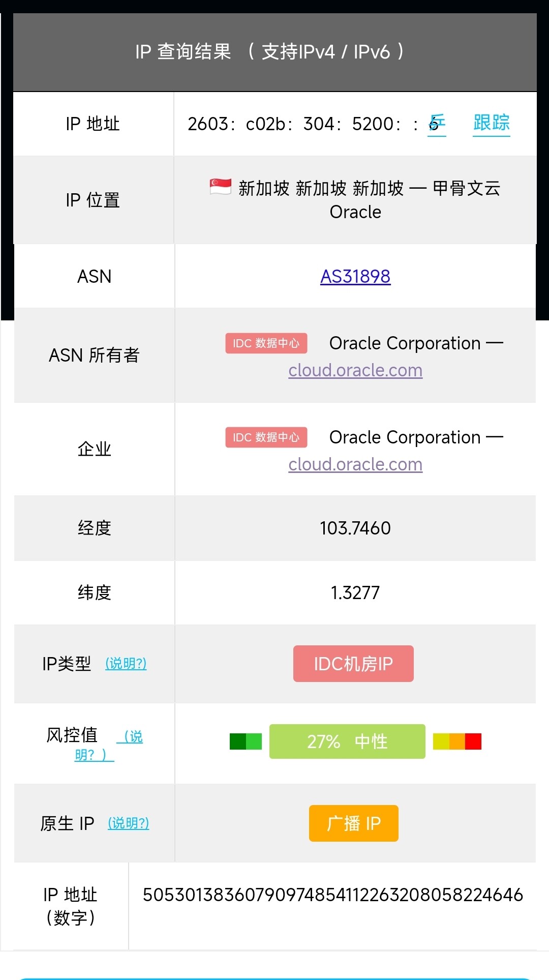Open the AS31898 ASN link
This screenshot has height=980, width=549.
[355, 277]
